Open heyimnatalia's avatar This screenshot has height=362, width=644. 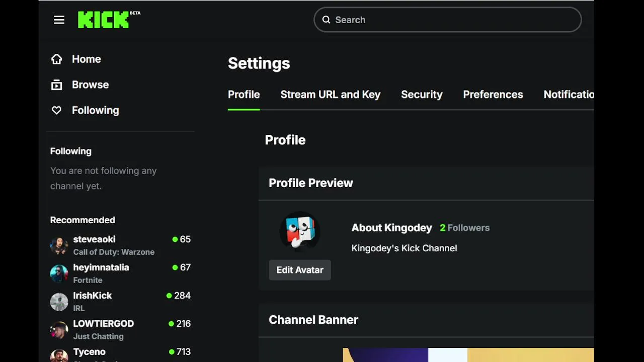(59, 274)
